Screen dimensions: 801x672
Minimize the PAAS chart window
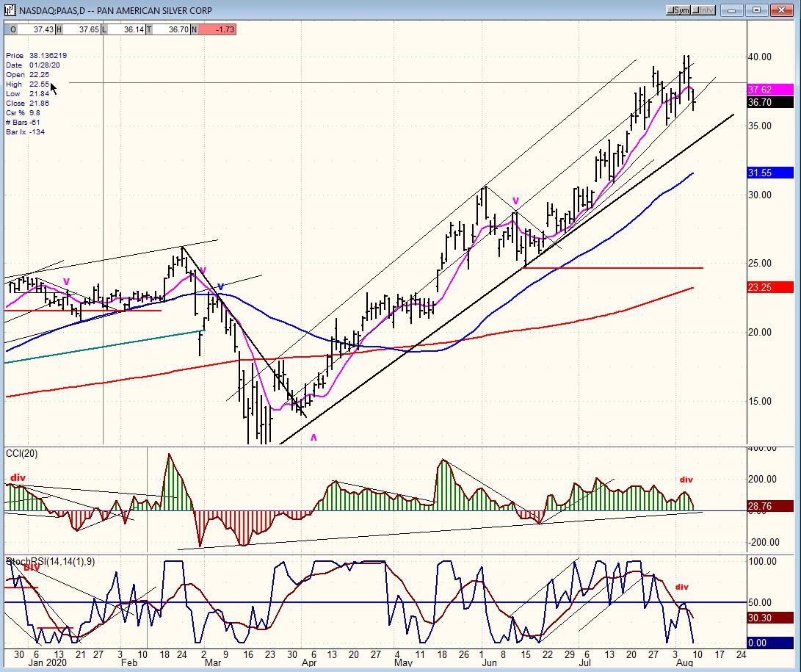(732, 10)
